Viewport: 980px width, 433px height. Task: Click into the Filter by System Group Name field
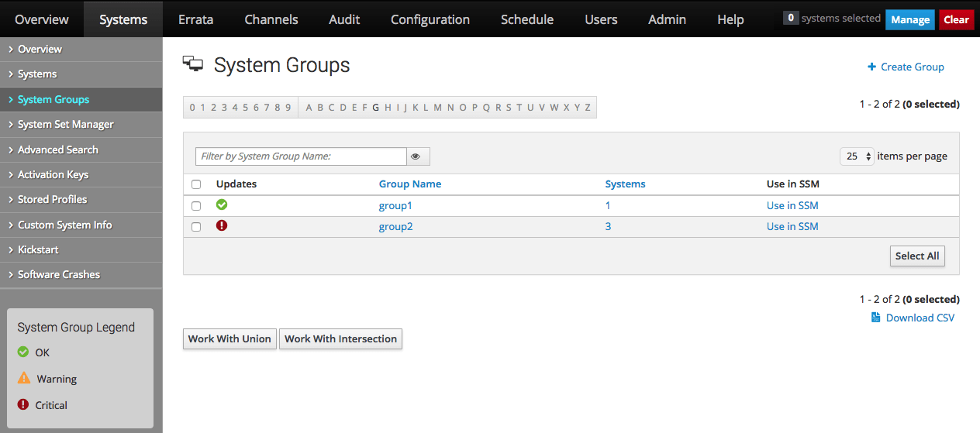(x=301, y=156)
